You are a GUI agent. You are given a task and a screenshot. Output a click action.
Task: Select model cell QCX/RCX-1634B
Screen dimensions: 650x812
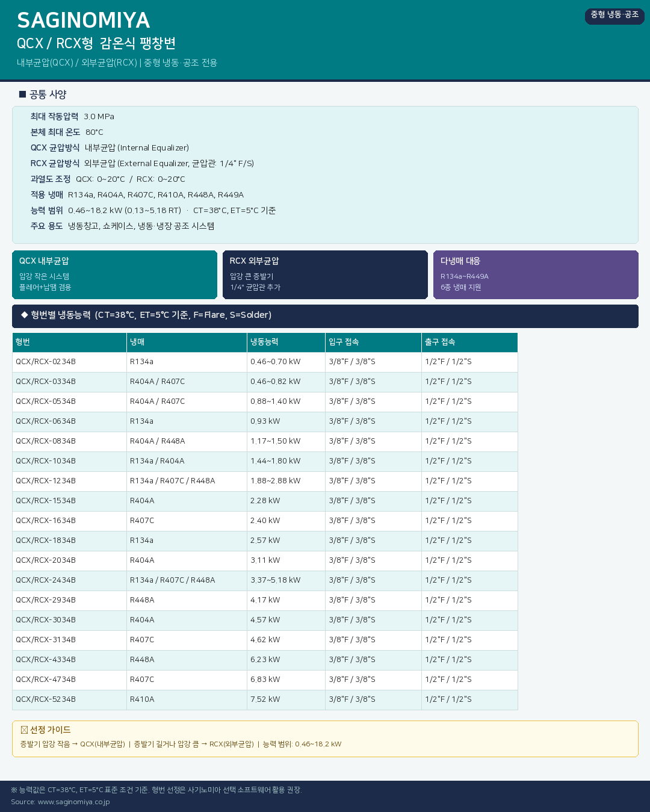click(x=69, y=521)
